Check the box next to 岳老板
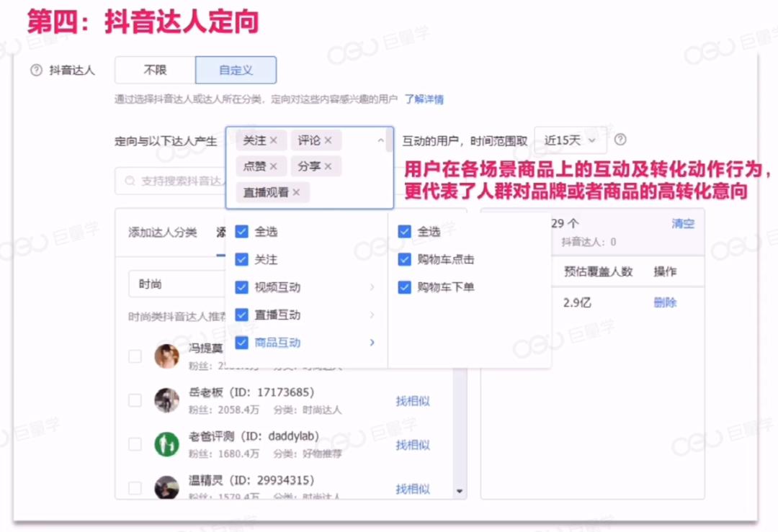The image size is (778, 532). [134, 400]
